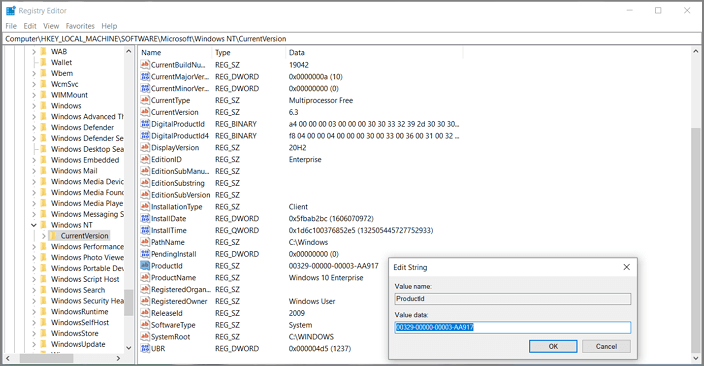Click the 'Multiprocessor Free' data cell
Screen dimensions: 704x366
point(321,100)
